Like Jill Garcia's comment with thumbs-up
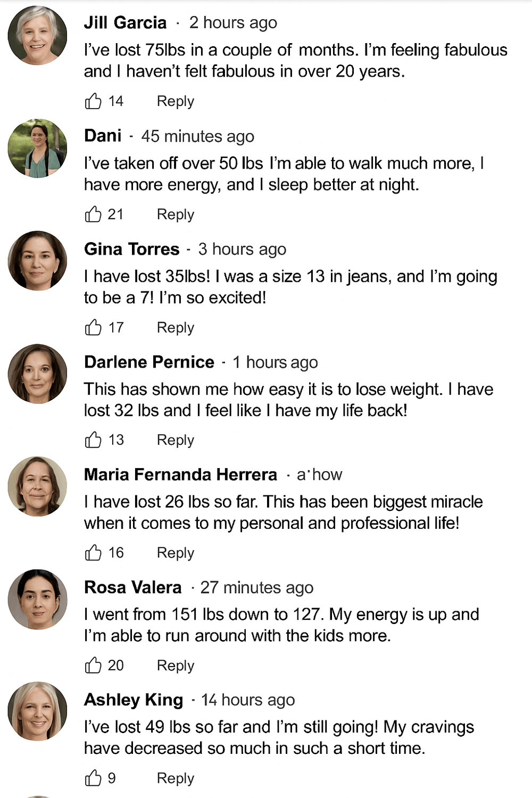This screenshot has height=798, width=532. coord(93,101)
